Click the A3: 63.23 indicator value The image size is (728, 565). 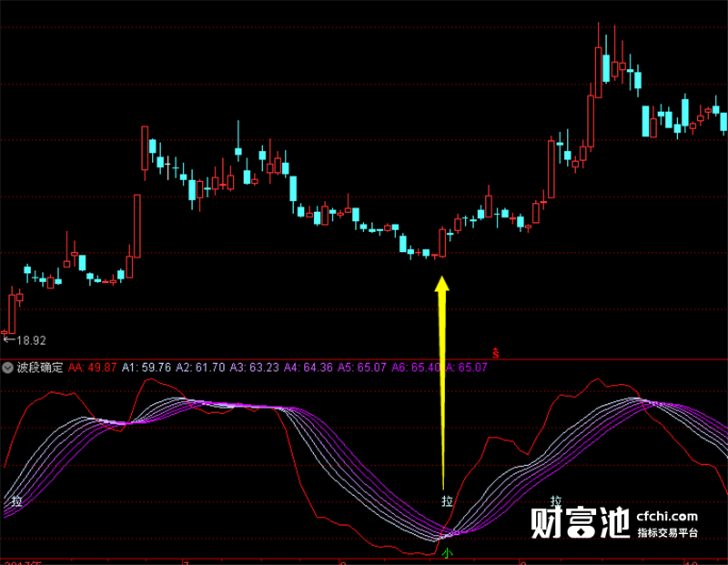[x=255, y=368]
